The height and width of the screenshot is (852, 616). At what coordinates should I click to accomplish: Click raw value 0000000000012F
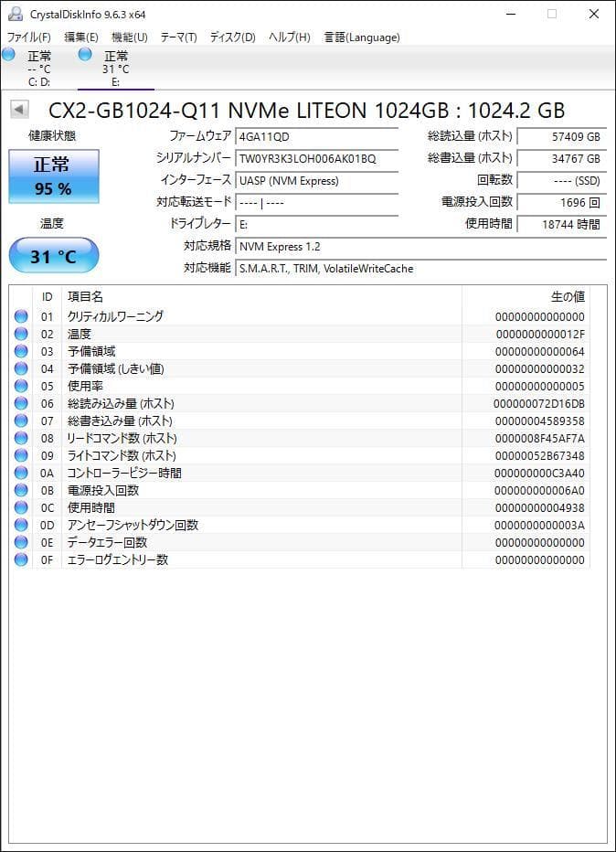click(540, 335)
